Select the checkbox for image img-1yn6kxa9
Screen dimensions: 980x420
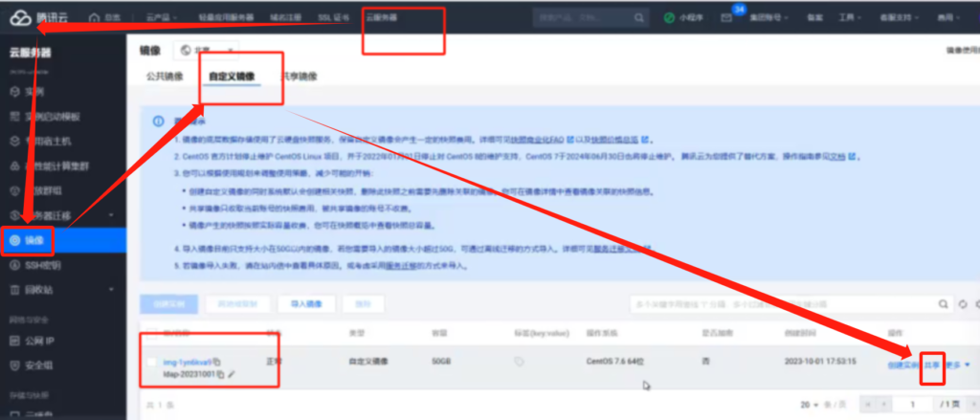(152, 362)
